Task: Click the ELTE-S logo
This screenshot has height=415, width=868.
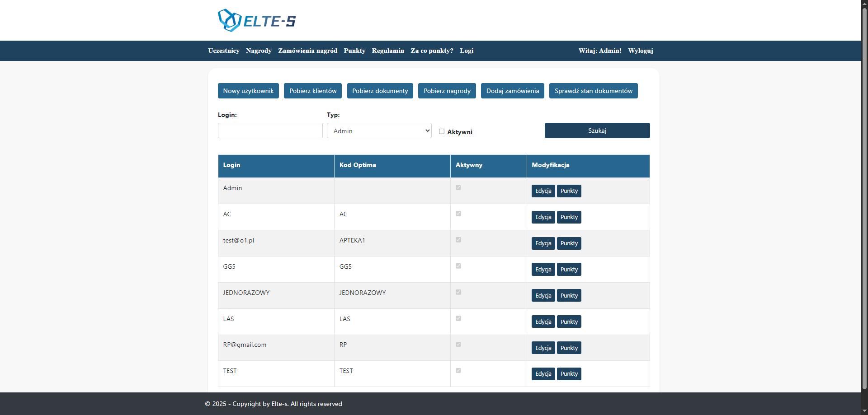Action: pos(257,21)
